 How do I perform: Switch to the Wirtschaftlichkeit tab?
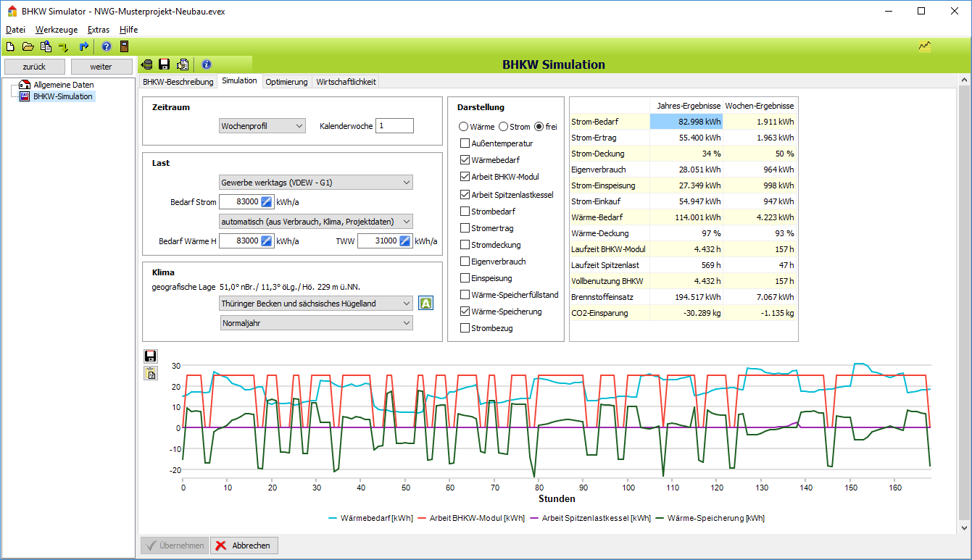tap(346, 82)
